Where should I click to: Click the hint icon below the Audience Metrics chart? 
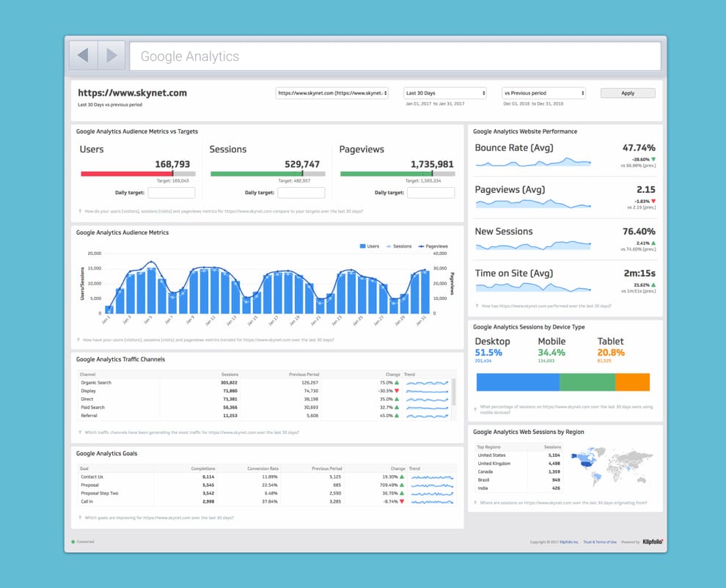(78, 340)
